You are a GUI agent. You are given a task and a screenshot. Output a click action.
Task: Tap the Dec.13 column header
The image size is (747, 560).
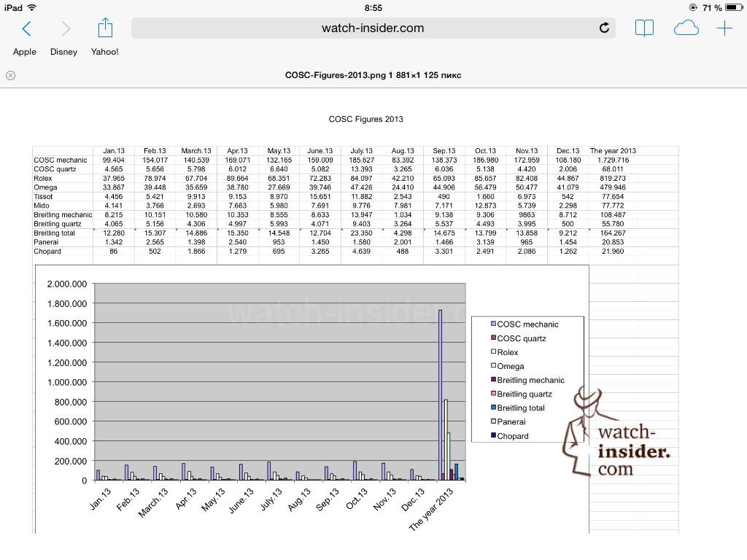click(x=568, y=150)
